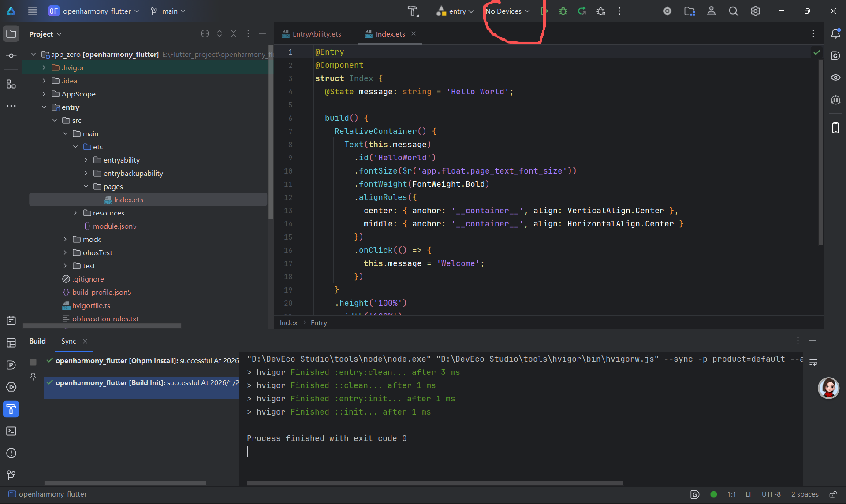Expand the .hvigor folder

click(x=44, y=67)
